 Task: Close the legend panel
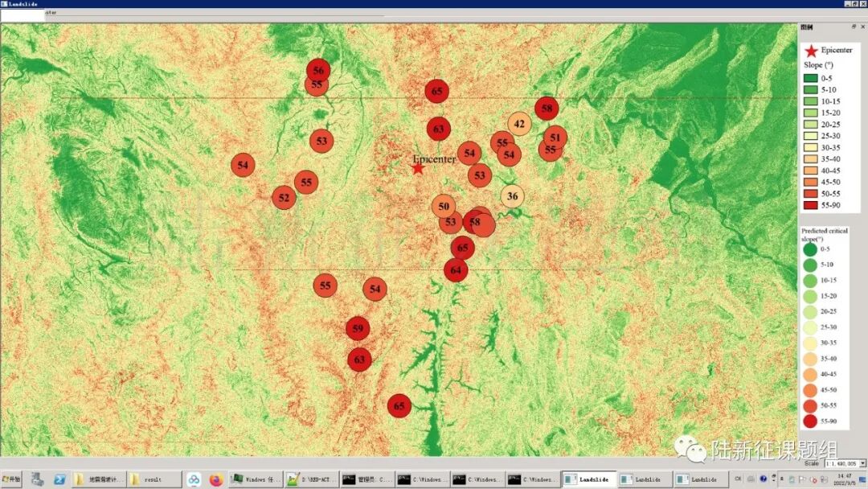coord(862,27)
